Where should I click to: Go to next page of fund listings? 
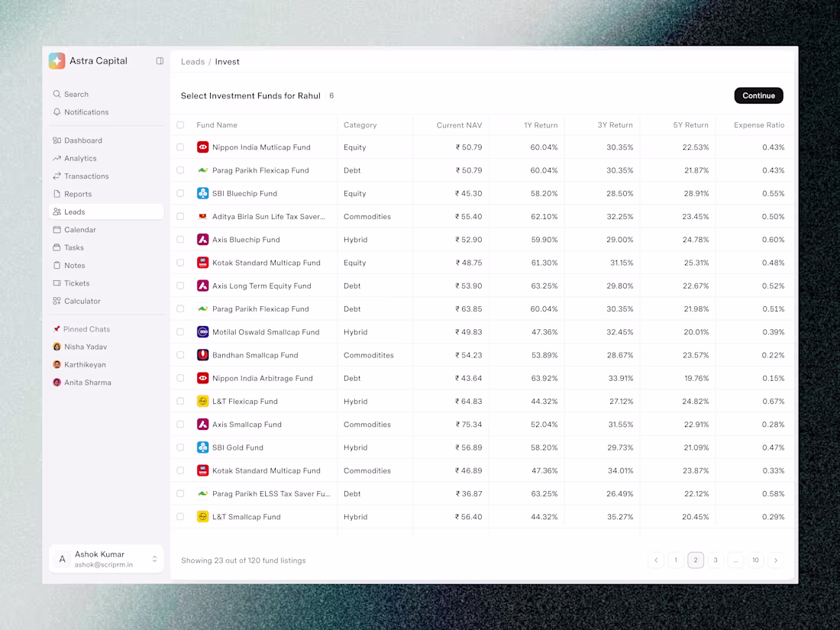pyautogui.click(x=775, y=560)
